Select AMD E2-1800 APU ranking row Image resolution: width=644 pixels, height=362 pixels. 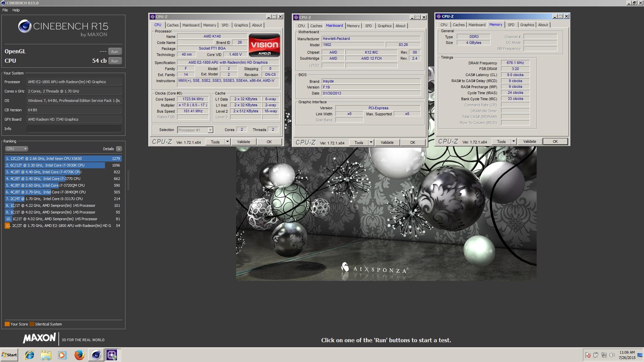tap(63, 226)
